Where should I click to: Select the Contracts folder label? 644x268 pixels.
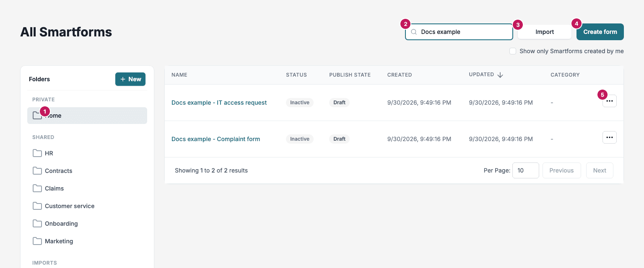click(x=59, y=171)
